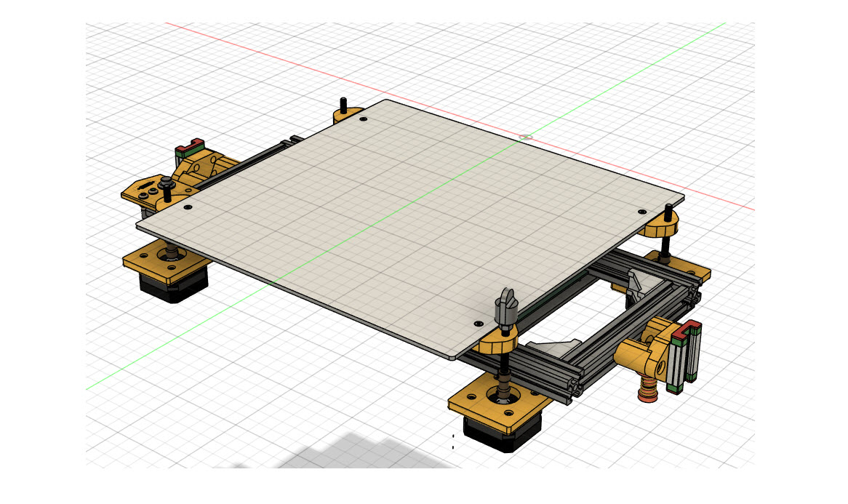Select the black stepper motor under the left bracket
Viewport: 848px width, 504px height.
174,284
